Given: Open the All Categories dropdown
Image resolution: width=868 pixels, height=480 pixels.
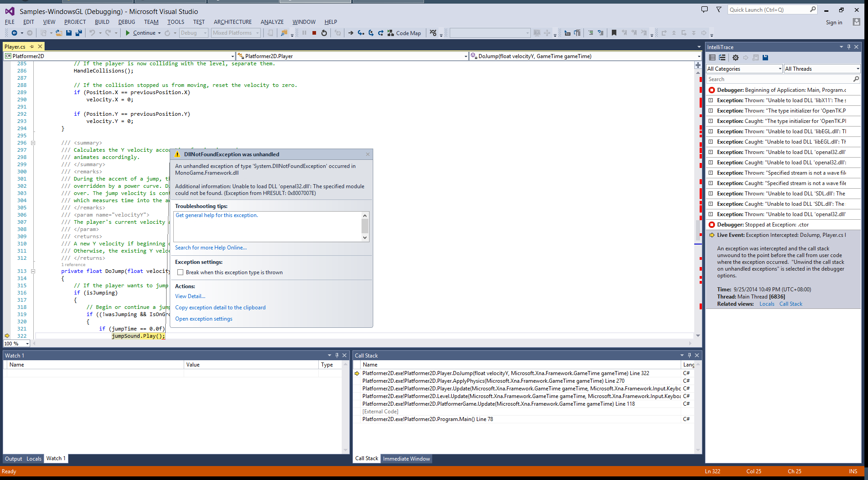Looking at the screenshot, I should 744,69.
